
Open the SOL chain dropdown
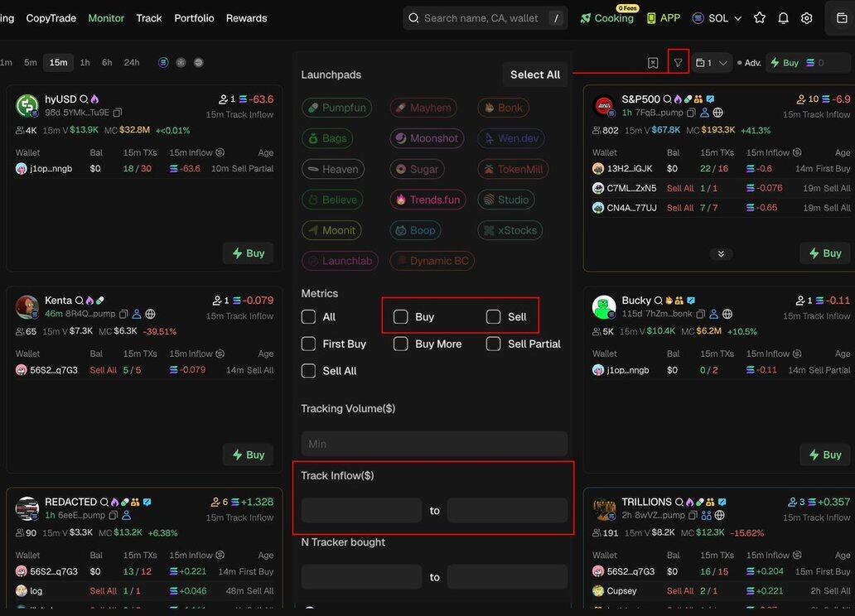(x=717, y=18)
